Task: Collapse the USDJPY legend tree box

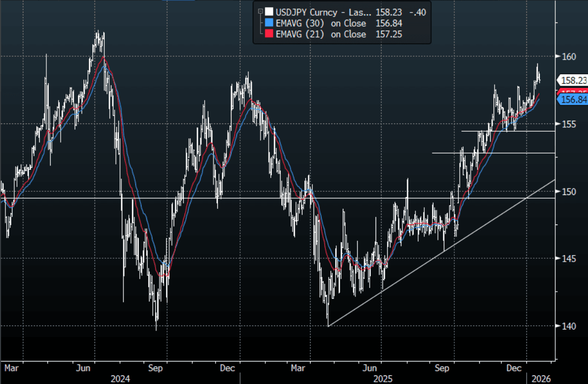Action: [x=260, y=11]
